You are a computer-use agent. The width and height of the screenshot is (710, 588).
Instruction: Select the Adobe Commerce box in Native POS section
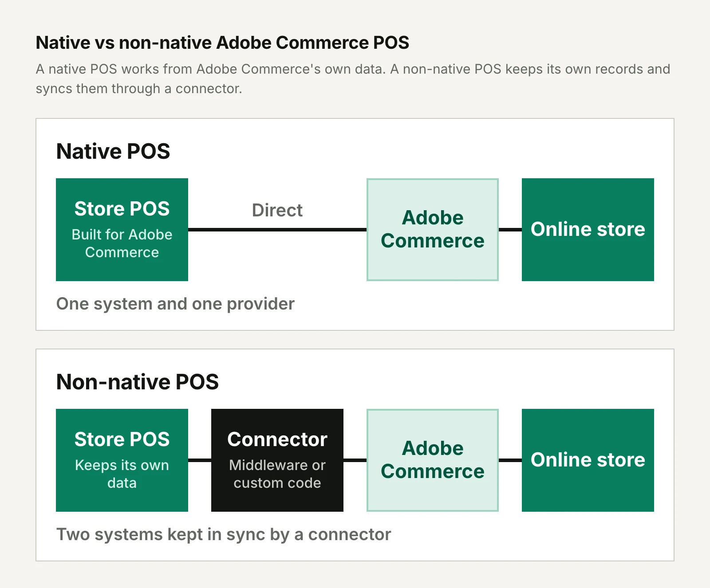(433, 230)
